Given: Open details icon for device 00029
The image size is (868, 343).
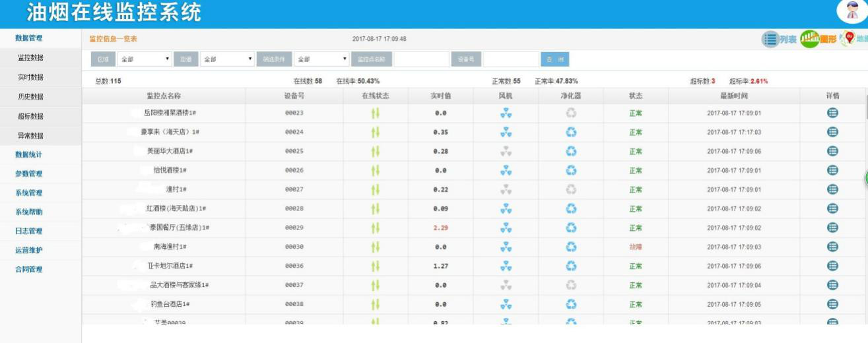Looking at the screenshot, I should [x=832, y=228].
